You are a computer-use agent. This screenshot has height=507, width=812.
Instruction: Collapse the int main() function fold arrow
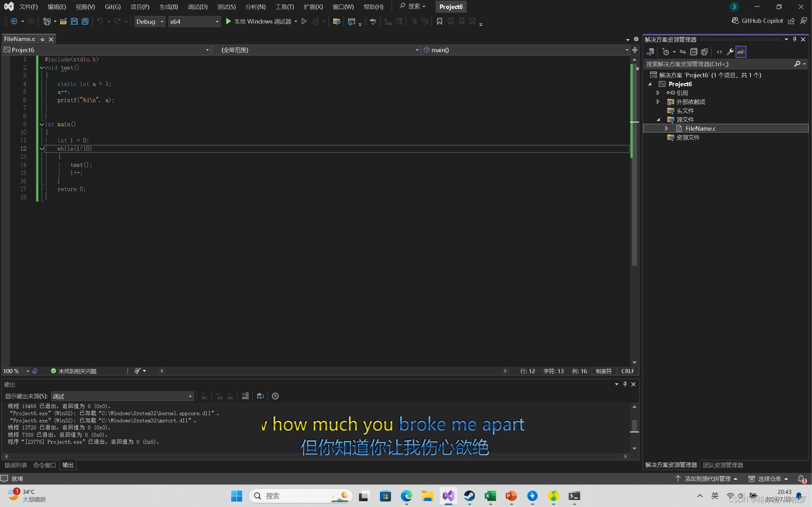[42, 124]
